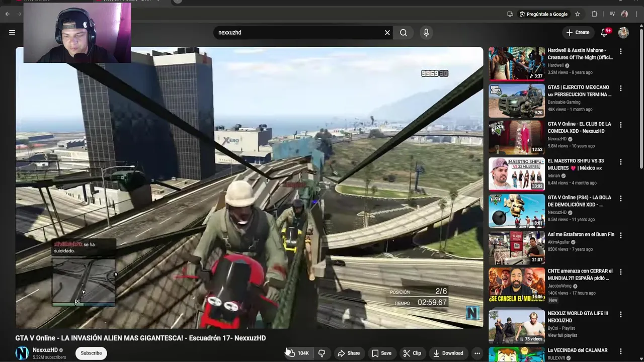
Task: Open options for CNTE amenaza video
Action: coord(621,272)
